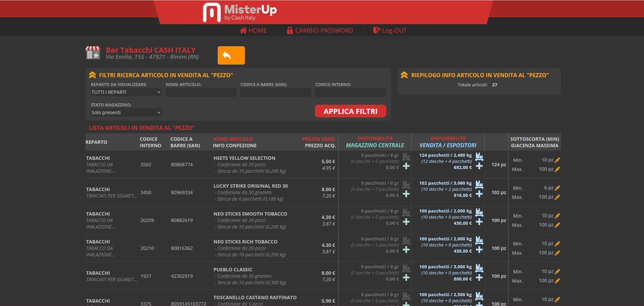Image resolution: width=644 pixels, height=306 pixels.
Task: Add central warehouse stock for Neo Sticks Rich Tobacco
Action: tap(406, 249)
